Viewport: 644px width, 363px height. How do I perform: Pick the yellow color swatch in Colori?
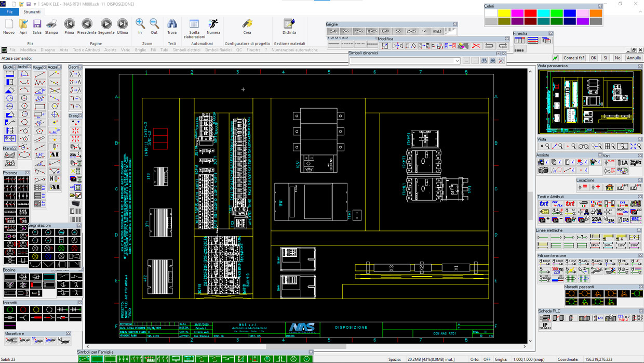504,13
